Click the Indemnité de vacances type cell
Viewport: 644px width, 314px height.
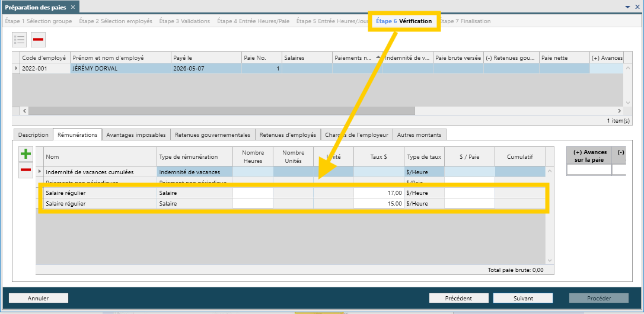tap(195, 172)
